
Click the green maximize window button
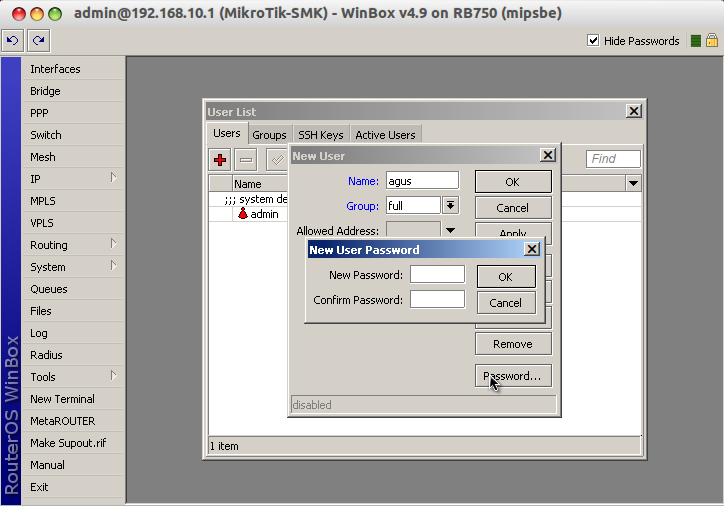[55, 14]
